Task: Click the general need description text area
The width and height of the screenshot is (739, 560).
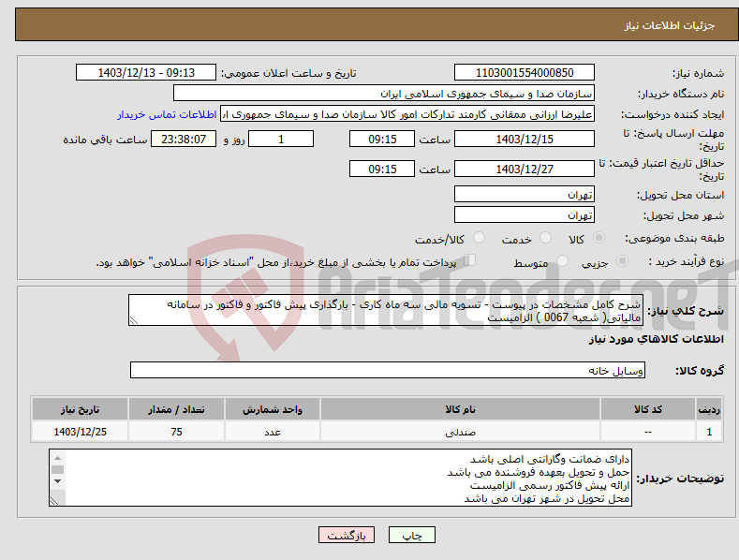Action: coord(386,310)
